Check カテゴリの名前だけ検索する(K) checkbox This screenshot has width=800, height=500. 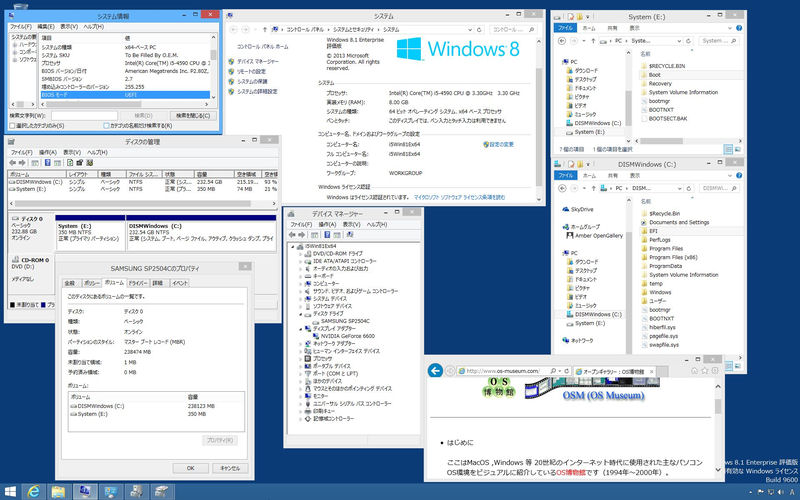coord(106,126)
